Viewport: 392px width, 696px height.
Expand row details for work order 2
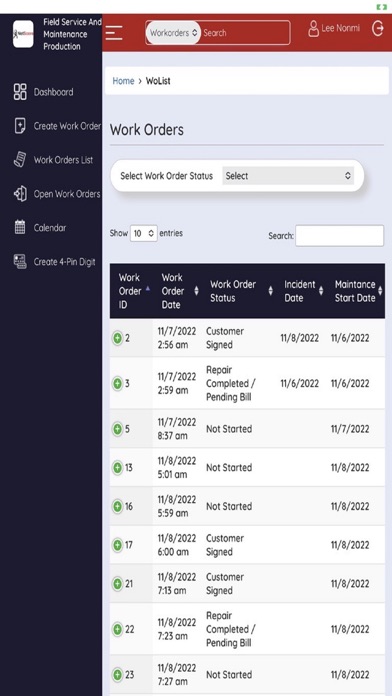(x=117, y=338)
